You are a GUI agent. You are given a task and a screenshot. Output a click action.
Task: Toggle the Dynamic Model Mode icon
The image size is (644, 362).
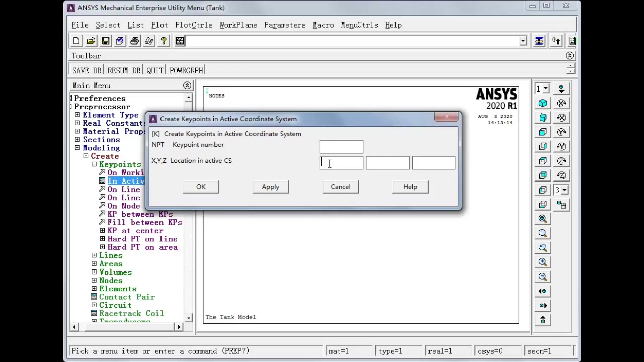click(x=561, y=205)
